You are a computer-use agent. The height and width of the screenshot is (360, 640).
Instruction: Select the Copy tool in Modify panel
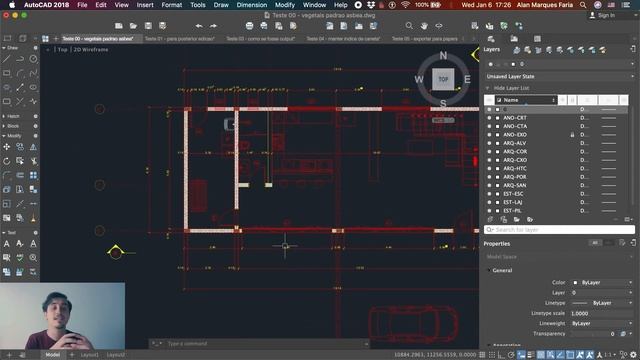(x=20, y=147)
